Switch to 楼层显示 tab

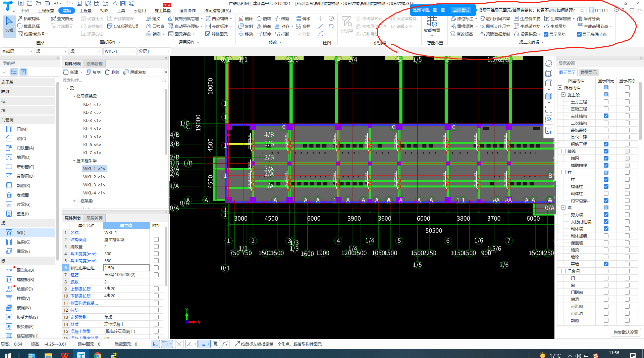[x=588, y=72]
